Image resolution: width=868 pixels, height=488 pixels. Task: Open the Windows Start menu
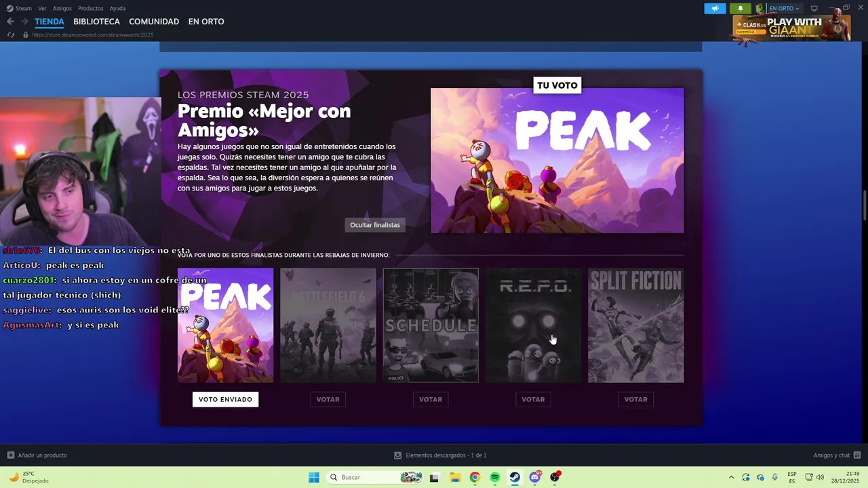314,477
